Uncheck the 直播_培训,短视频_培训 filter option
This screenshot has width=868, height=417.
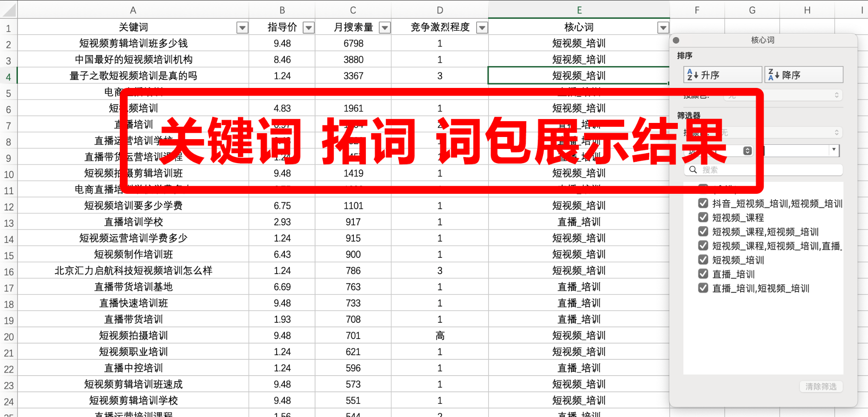(703, 288)
